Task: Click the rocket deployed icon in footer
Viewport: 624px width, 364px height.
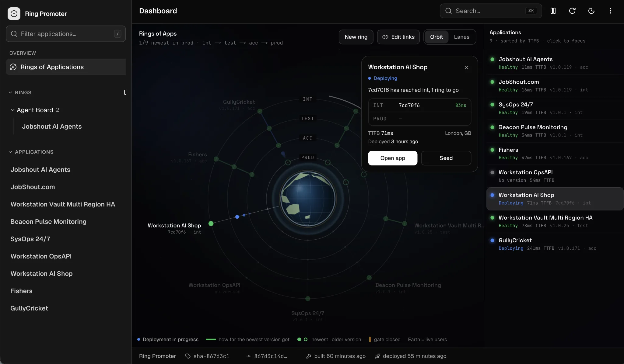Action: coord(377,356)
